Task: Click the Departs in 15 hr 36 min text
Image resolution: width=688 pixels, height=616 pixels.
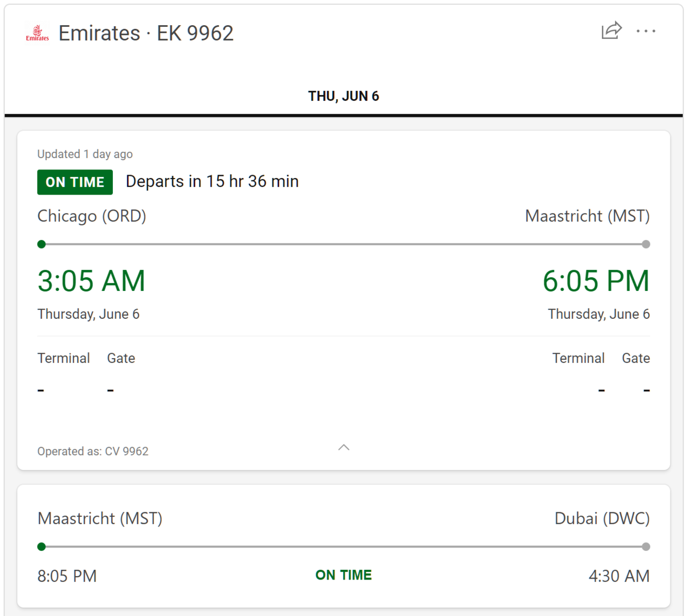Action: 212,181
